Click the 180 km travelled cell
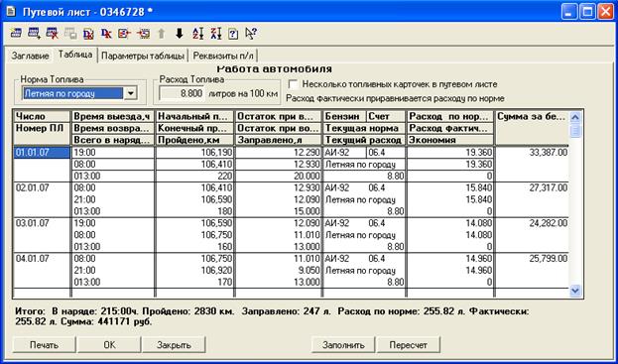 click(x=194, y=211)
